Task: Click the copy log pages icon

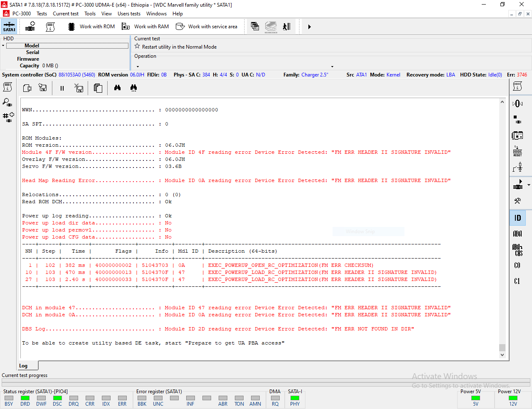Action: pyautogui.click(x=98, y=88)
